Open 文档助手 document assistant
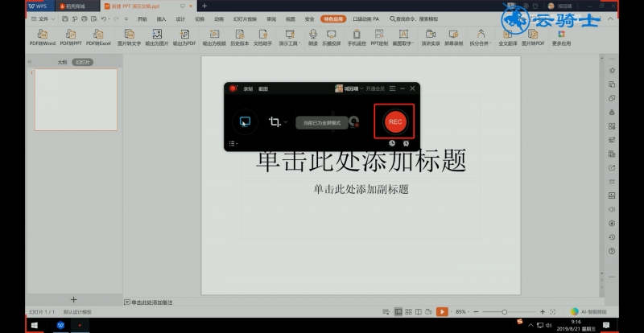This screenshot has width=644, height=333. pos(263,37)
